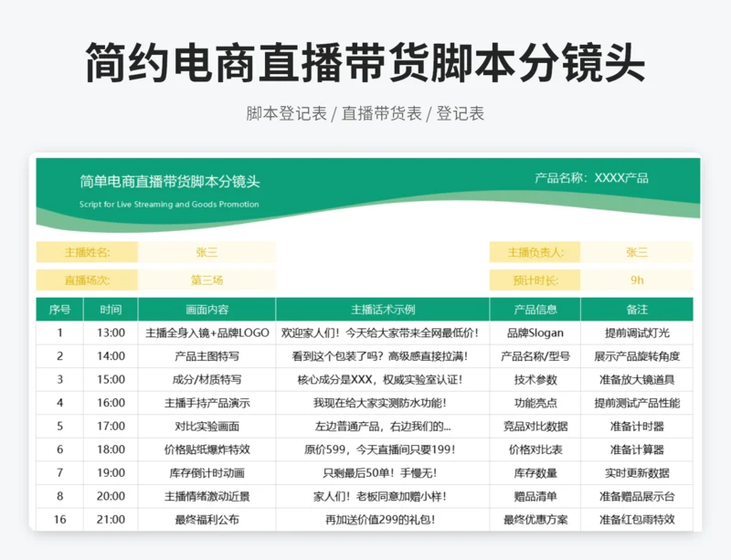Click the 主播姓名 label cell
Viewport: 731px width, 560px height.
(87, 252)
